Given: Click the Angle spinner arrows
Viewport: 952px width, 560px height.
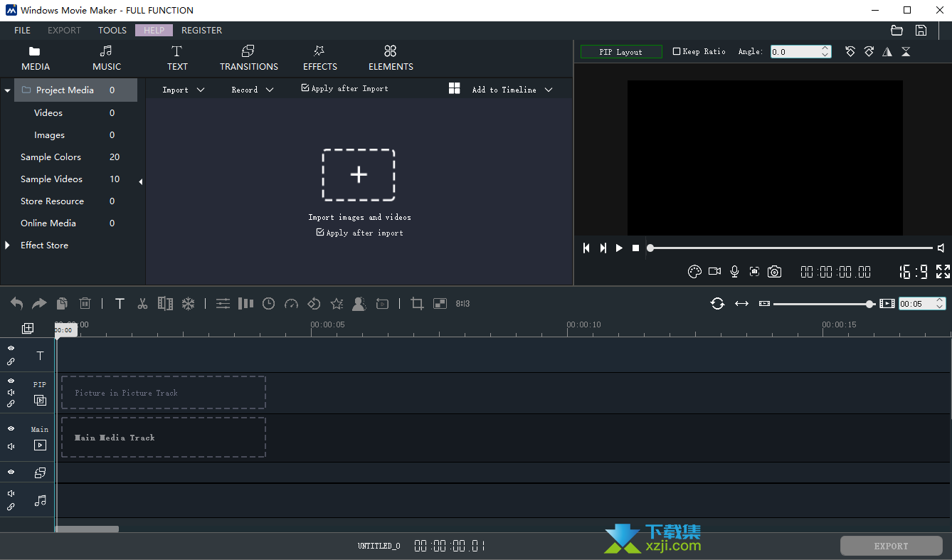Looking at the screenshot, I should click(x=825, y=51).
